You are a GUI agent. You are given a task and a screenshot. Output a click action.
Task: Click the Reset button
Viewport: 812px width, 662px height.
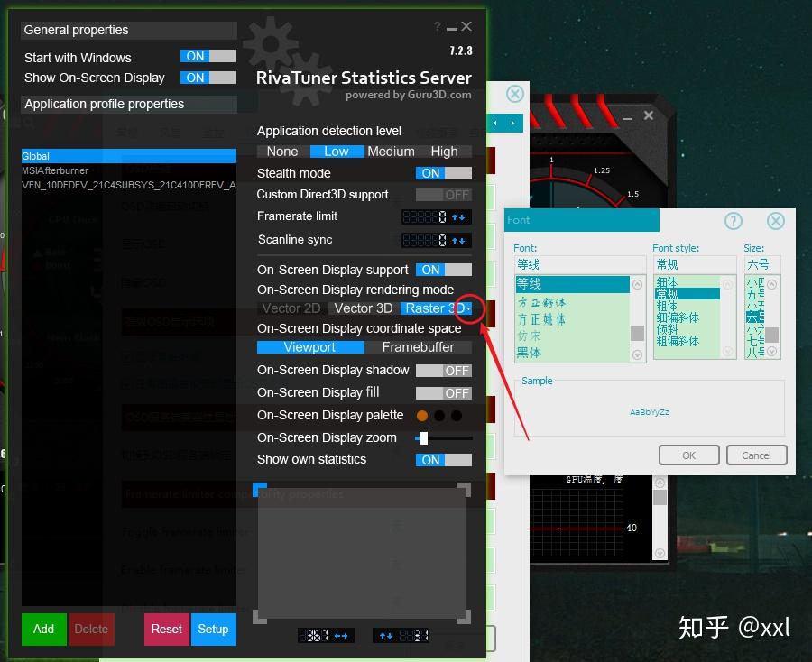pos(167,630)
